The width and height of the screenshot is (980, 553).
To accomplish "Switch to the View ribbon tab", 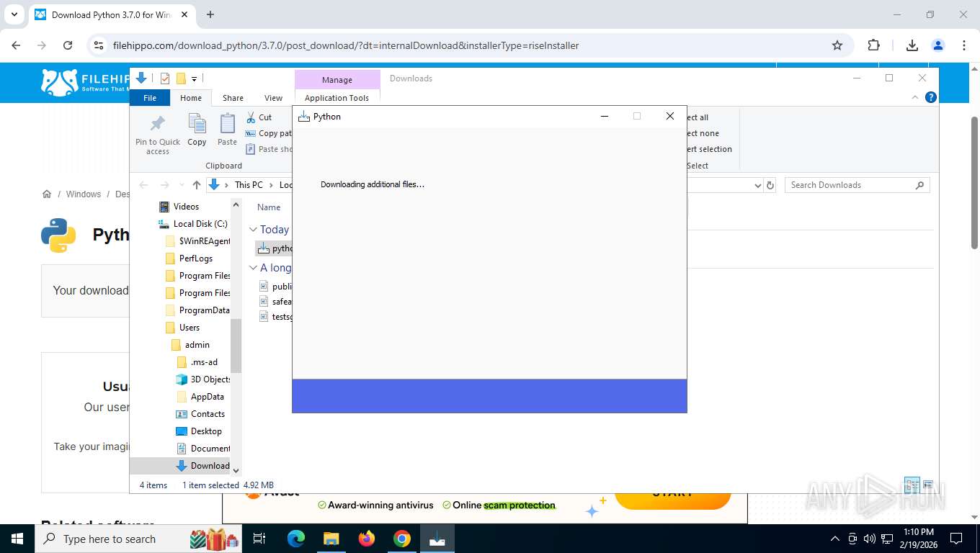I will (273, 98).
